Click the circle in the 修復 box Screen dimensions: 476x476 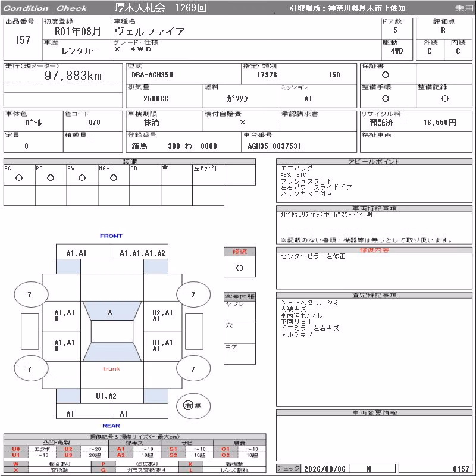click(240, 268)
